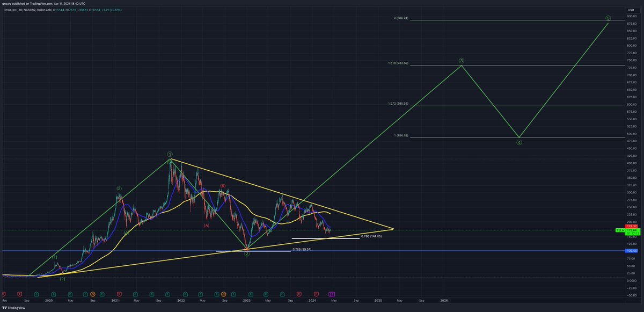Select the 2 (886.24) Fibonacci level label

pos(401,18)
